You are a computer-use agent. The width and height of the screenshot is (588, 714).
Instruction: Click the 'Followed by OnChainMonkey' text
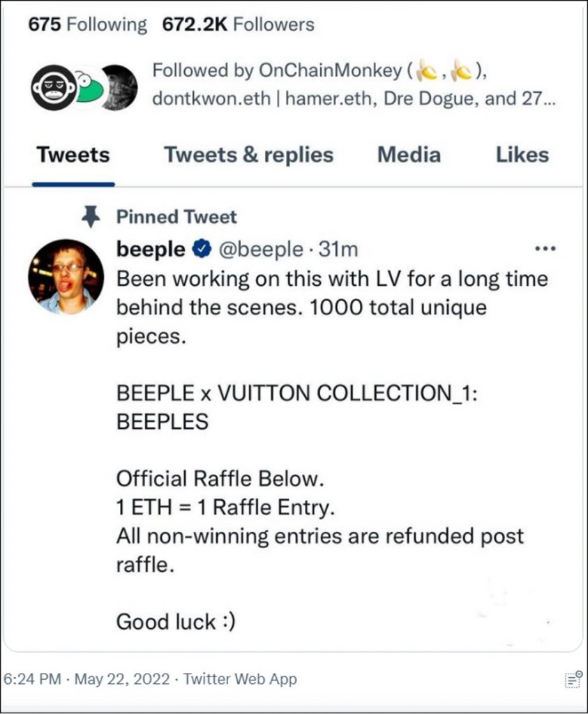pyautogui.click(x=276, y=70)
